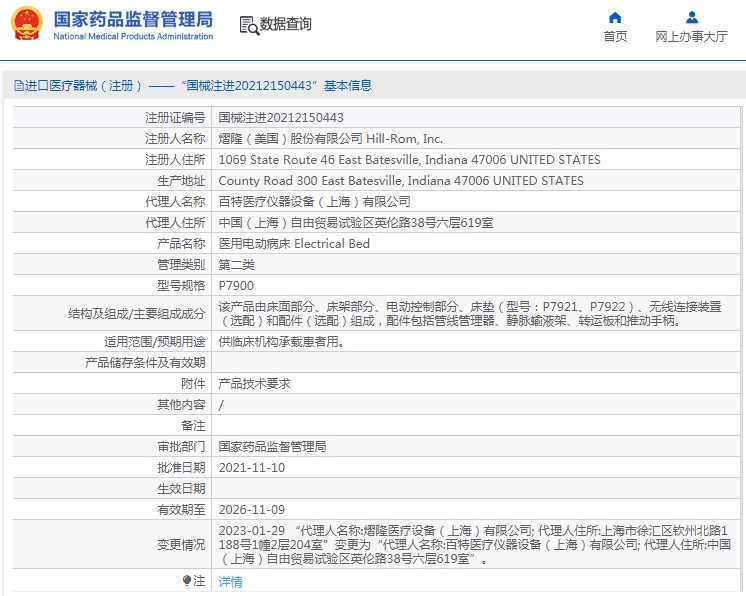The height and width of the screenshot is (596, 746).
Task: Select the 2023-01-29 change record text
Action: pos(475,544)
